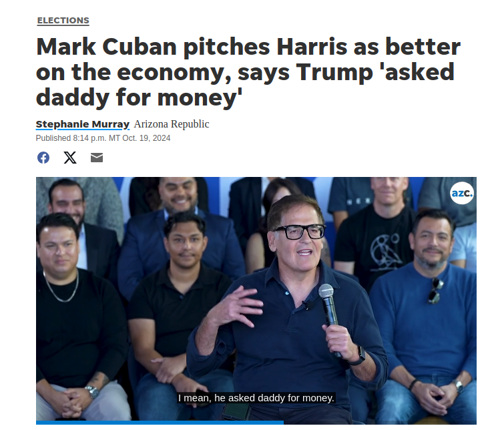Click the Arizona Republic publication name
This screenshot has width=504, height=430.
tap(172, 124)
